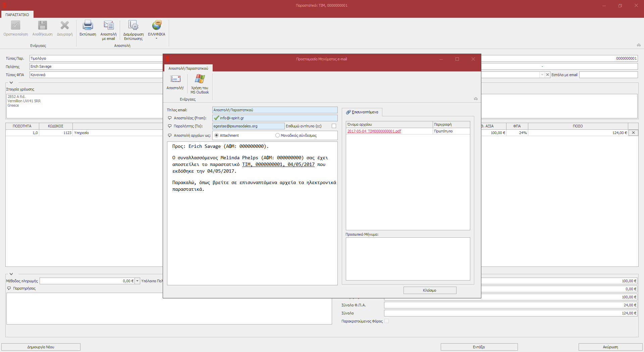Click inside the Προσωπικό Μήνυμα text box

408,259
